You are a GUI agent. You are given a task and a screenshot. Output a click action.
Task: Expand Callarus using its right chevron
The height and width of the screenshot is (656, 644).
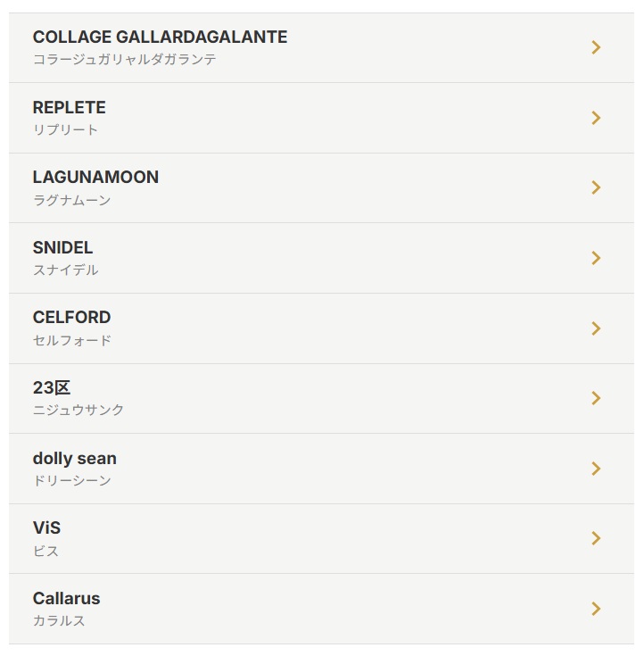point(596,609)
